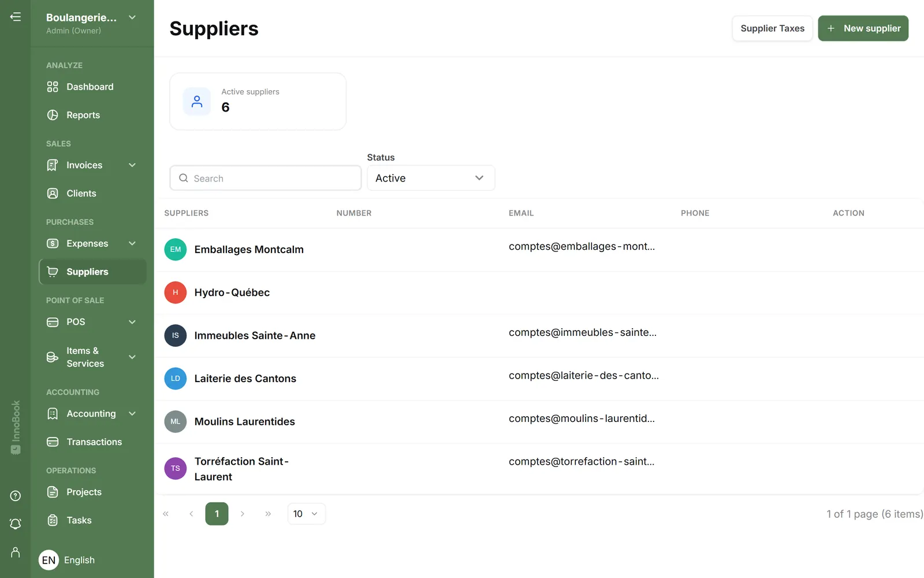Expand the Items & Services chevron
This screenshot has height=578, width=924.
(132, 357)
